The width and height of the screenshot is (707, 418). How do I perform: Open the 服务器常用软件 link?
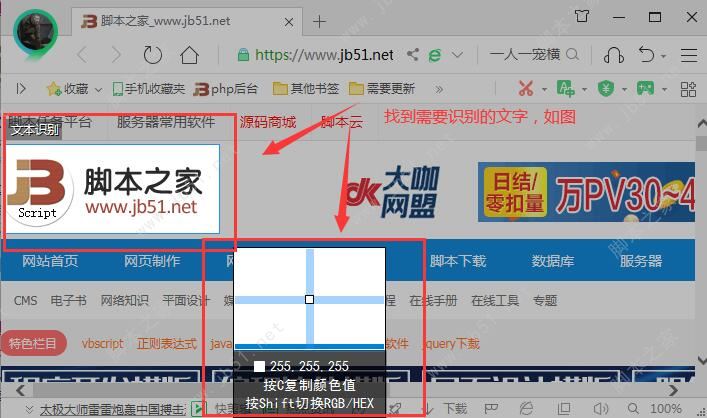pyautogui.click(x=166, y=121)
